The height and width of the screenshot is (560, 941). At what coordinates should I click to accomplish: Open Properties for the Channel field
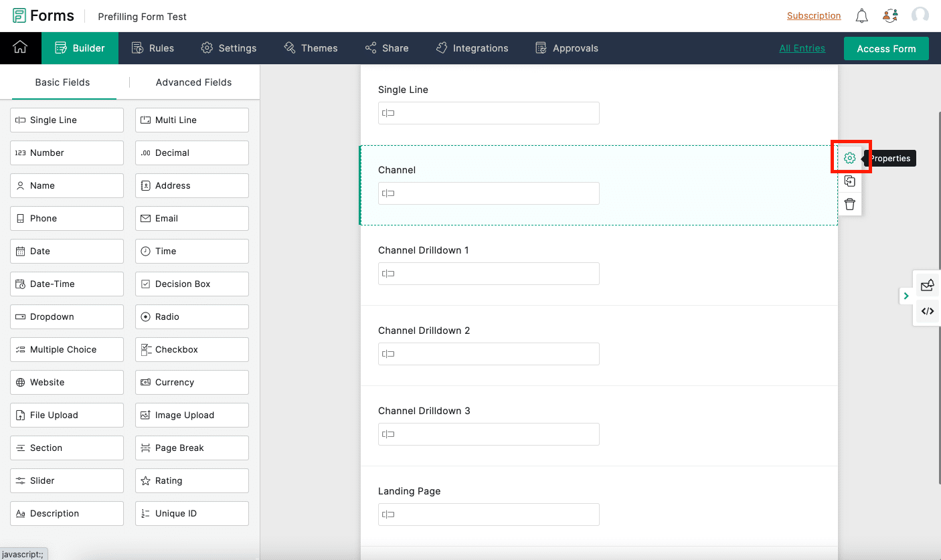850,157
